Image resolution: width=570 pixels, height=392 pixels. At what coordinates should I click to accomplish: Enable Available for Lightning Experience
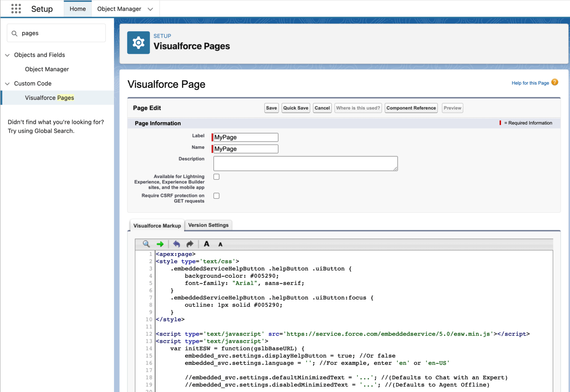[x=216, y=177]
